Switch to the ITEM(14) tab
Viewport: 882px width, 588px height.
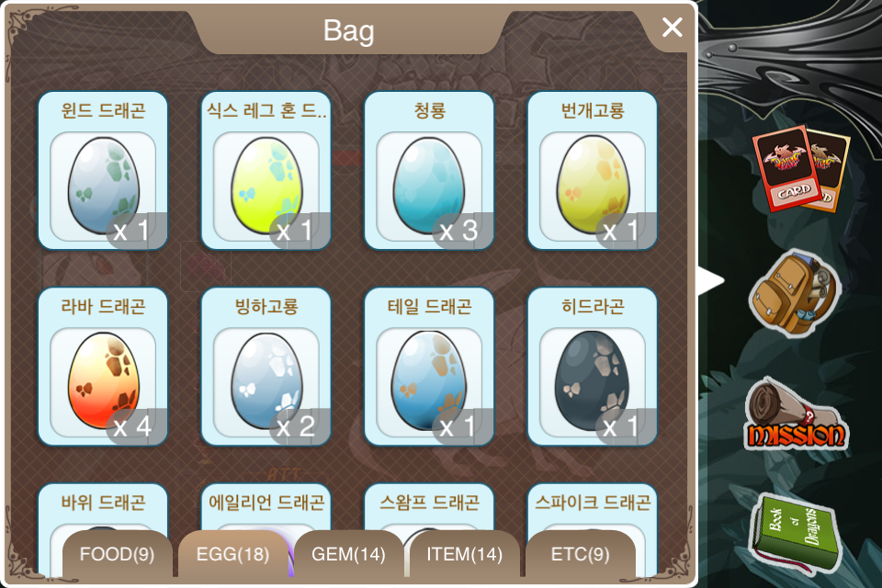[465, 554]
